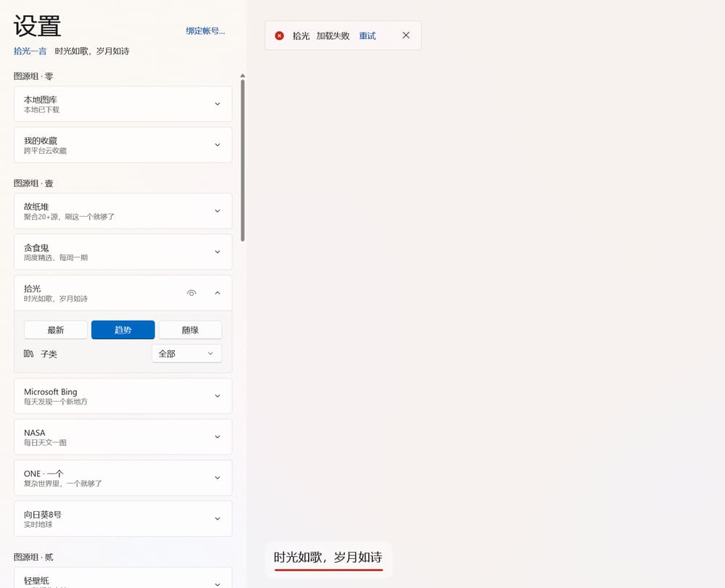The width and height of the screenshot is (725, 588).
Task: Dismiss the 拾光 加载失败 notification
Action: coord(406,36)
